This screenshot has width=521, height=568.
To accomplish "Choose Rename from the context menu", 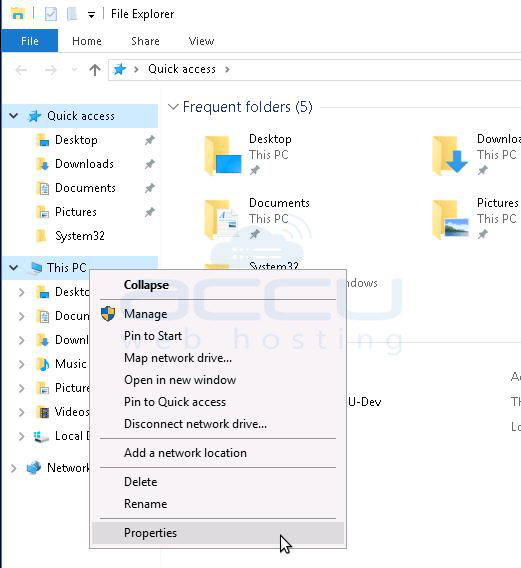I will click(x=218, y=504).
